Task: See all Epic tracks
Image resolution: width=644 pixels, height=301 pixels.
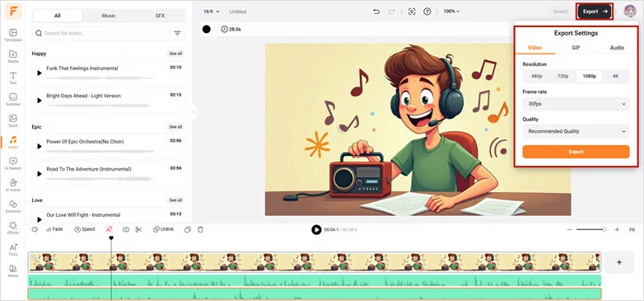Action: (175, 127)
